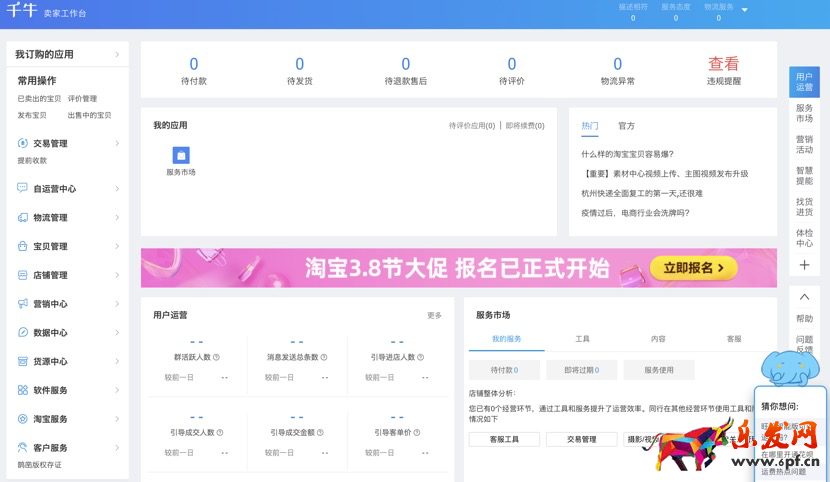This screenshot has width=830, height=482.
Task: Open 已卖出的宝贝 link
Action: (x=39, y=99)
